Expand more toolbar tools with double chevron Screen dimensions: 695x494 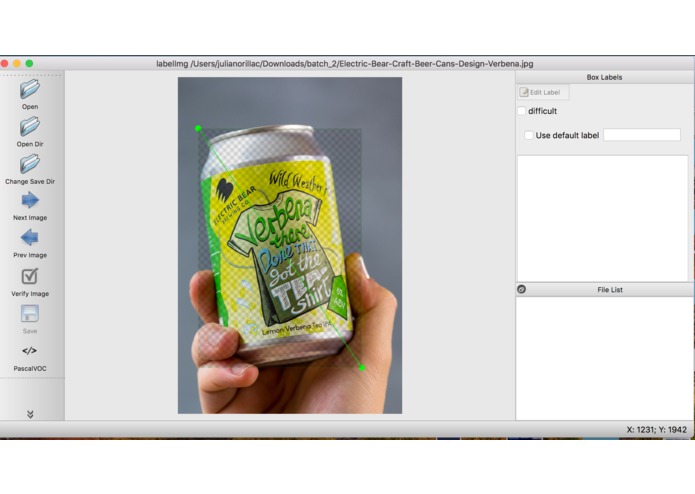pos(30,414)
